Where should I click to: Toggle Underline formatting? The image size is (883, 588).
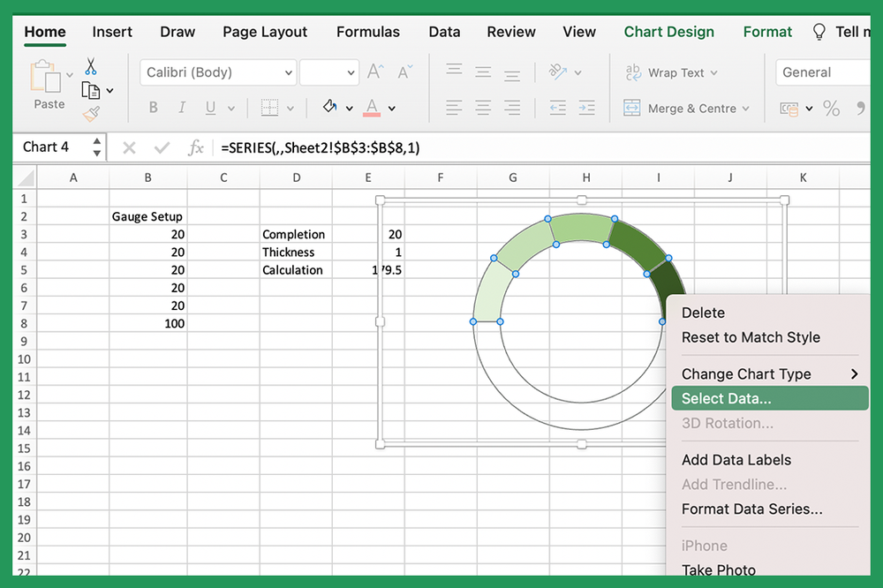tap(210, 107)
